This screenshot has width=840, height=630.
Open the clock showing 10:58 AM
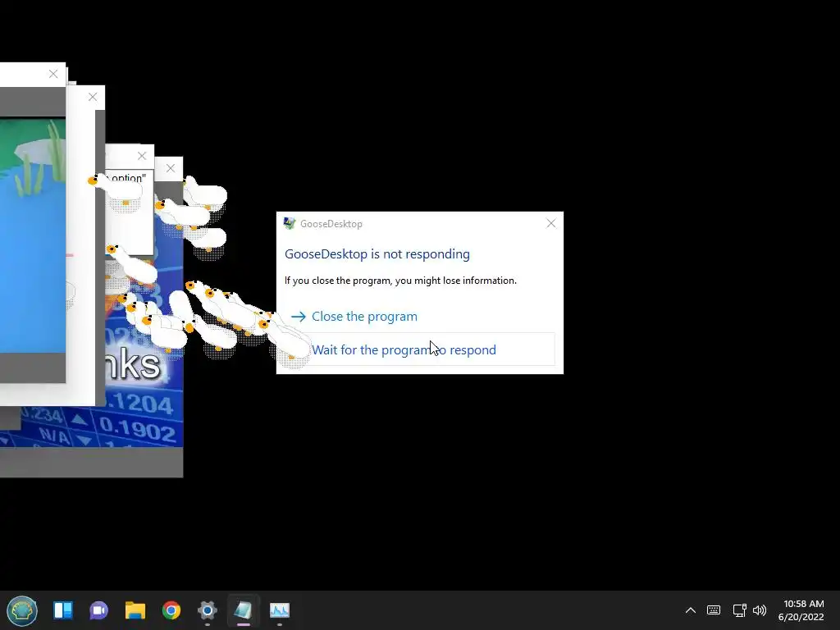point(801,610)
